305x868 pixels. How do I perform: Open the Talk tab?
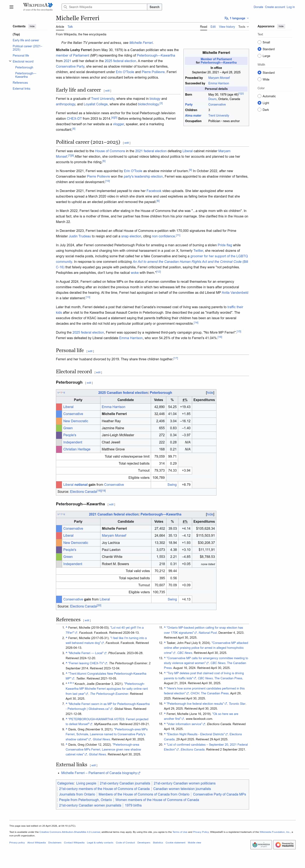70,27
